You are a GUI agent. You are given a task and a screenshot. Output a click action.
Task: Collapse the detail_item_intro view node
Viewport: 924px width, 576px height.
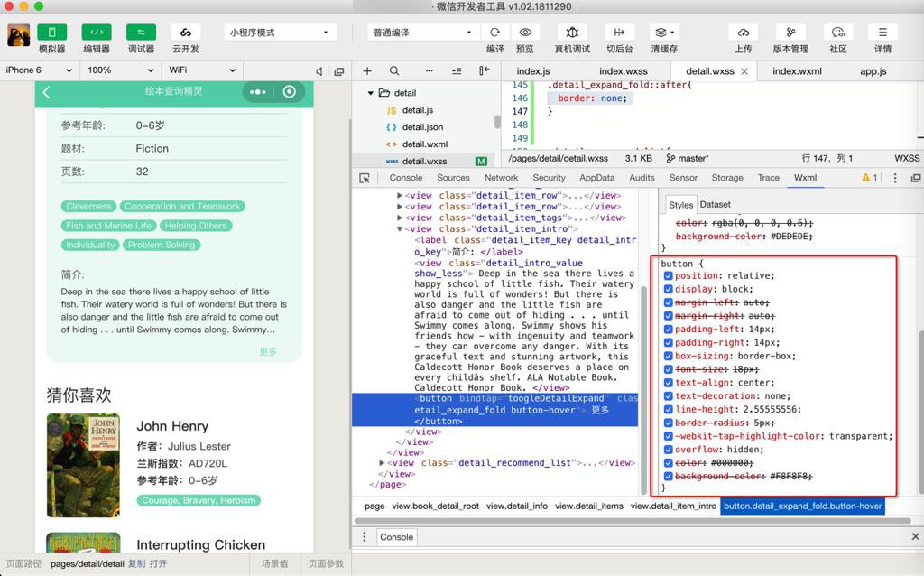click(400, 229)
